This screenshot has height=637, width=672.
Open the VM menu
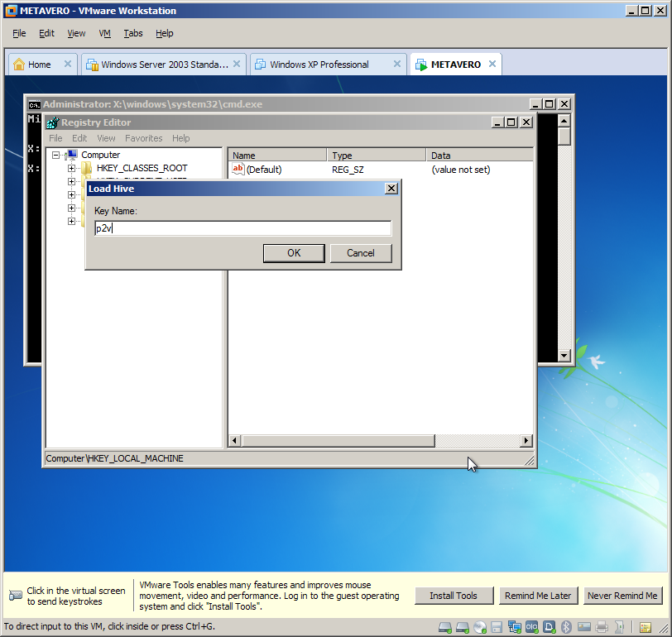(x=104, y=33)
